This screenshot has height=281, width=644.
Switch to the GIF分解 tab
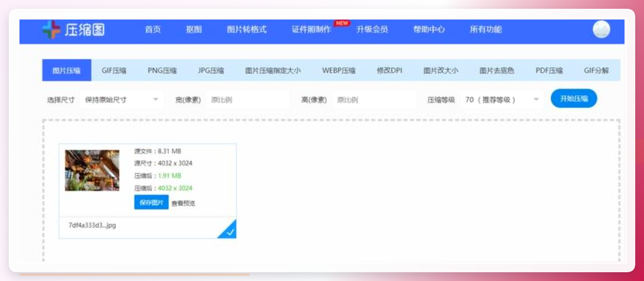coord(596,70)
